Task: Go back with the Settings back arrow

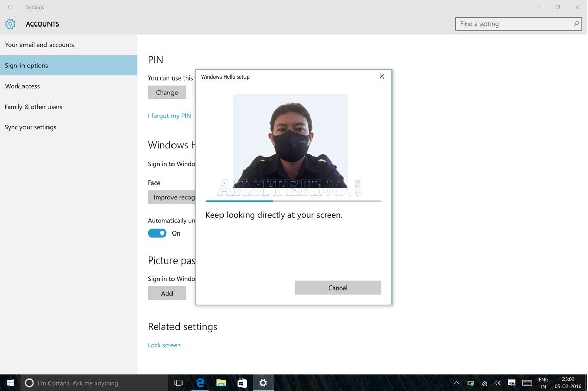Action: (10, 7)
